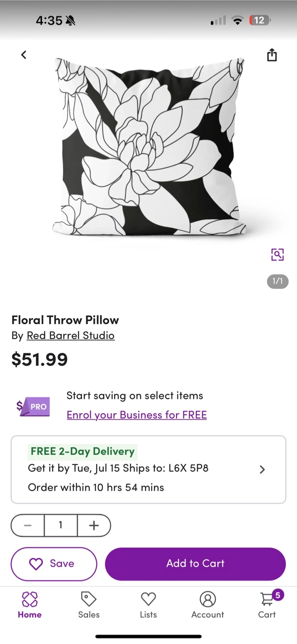Increase quantity with the plus button
This screenshot has height=644, width=297.
point(93,525)
